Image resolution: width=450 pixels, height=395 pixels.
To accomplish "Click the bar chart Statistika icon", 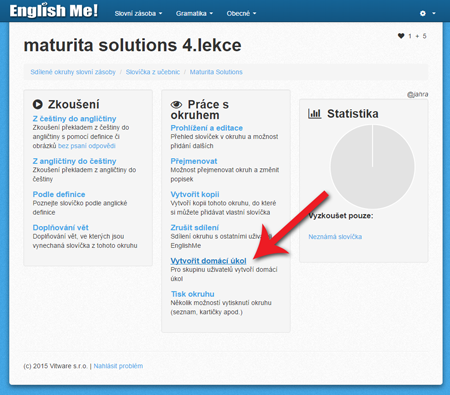I will 314,114.
